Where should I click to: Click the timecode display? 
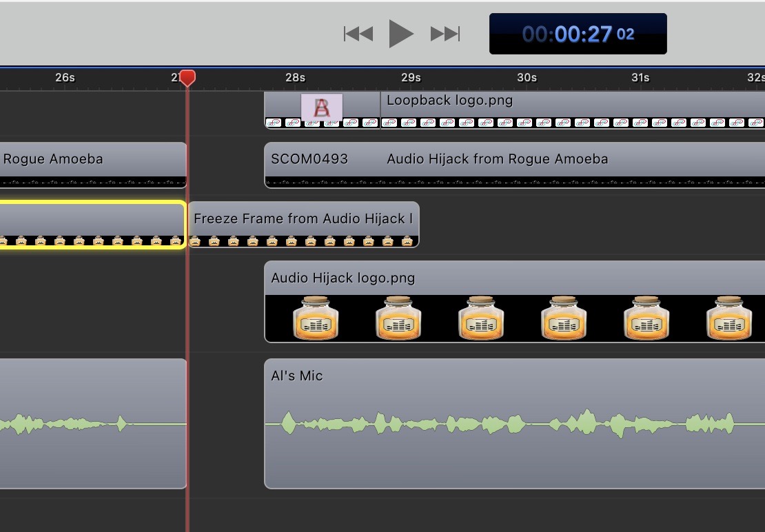(578, 34)
